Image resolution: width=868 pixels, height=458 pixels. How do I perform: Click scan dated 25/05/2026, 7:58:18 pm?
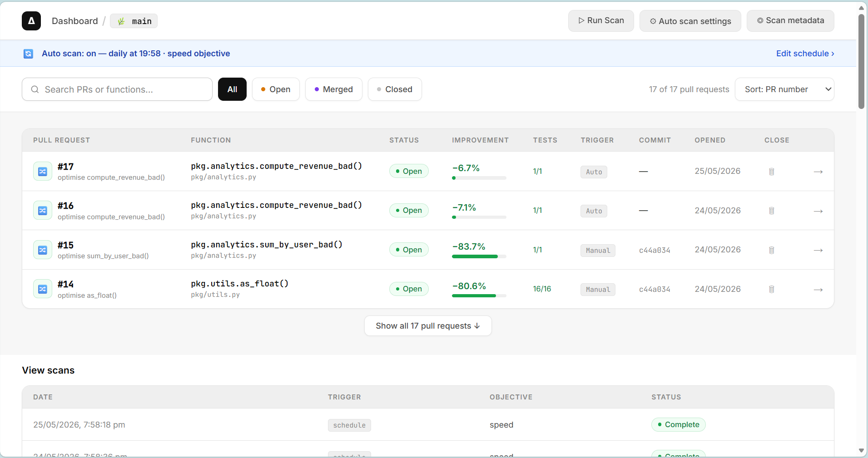[79, 425]
